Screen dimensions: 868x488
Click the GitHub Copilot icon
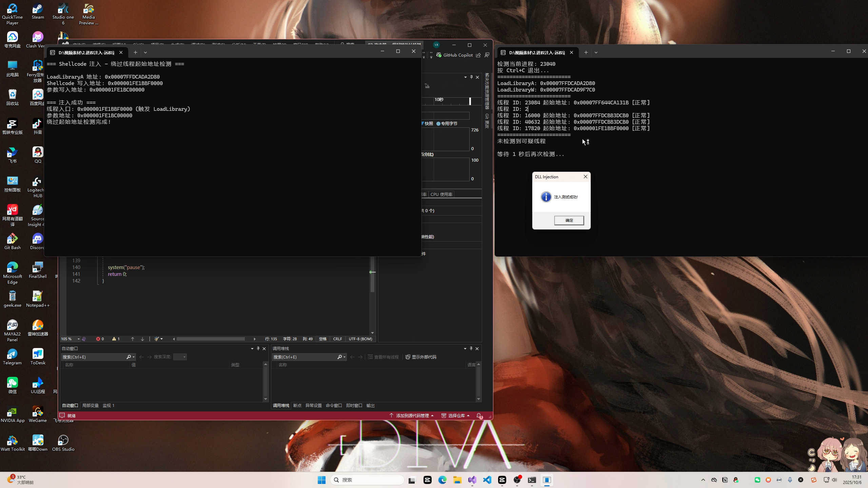[x=439, y=55]
